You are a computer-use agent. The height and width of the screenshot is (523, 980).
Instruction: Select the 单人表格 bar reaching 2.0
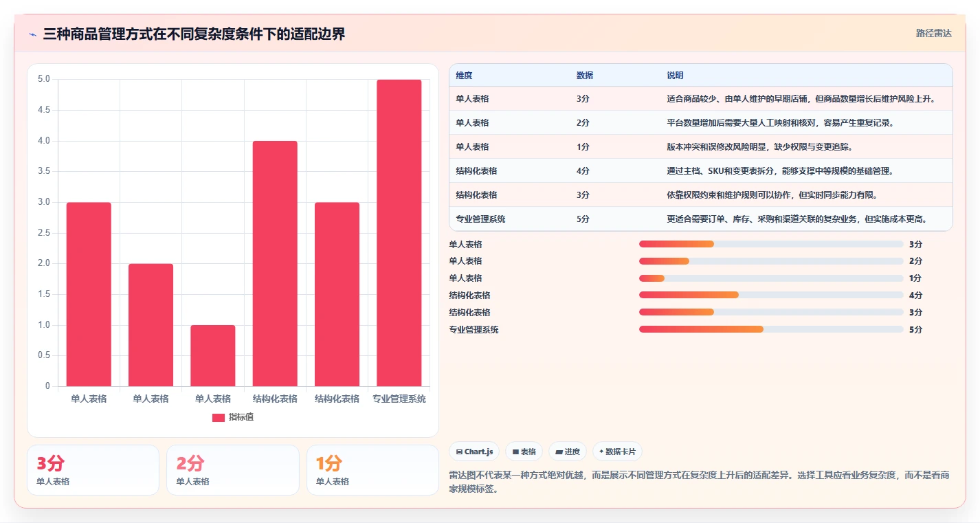(151, 325)
